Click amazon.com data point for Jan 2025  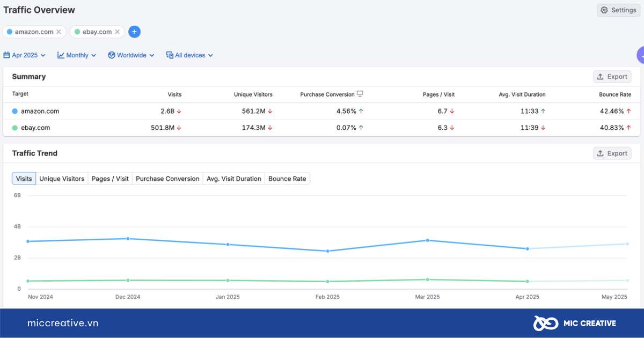point(228,245)
